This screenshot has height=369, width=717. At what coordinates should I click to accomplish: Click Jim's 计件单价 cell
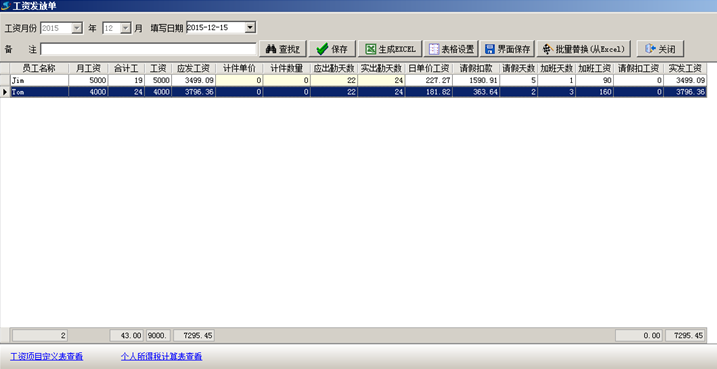[x=239, y=80]
